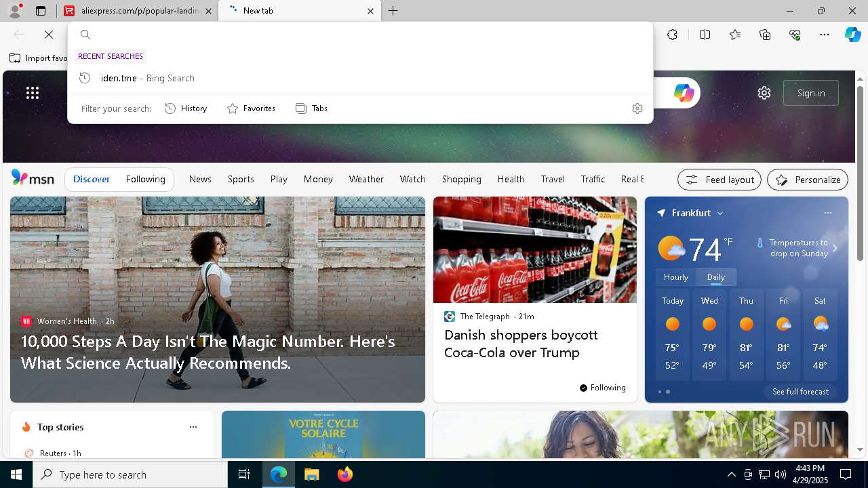Switch weather to Daily
This screenshot has height=488, width=868.
click(716, 277)
